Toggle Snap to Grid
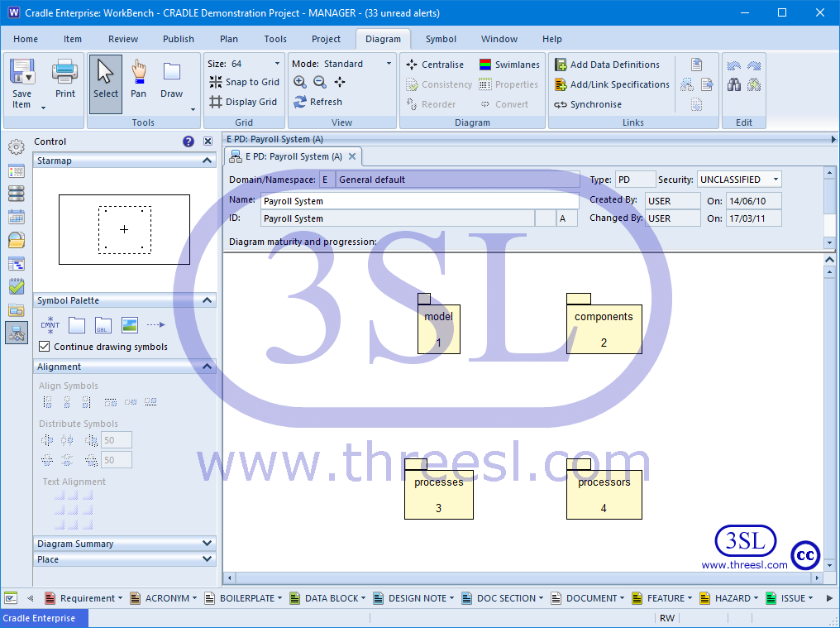Screen dimensions: 840x628 tap(244, 82)
